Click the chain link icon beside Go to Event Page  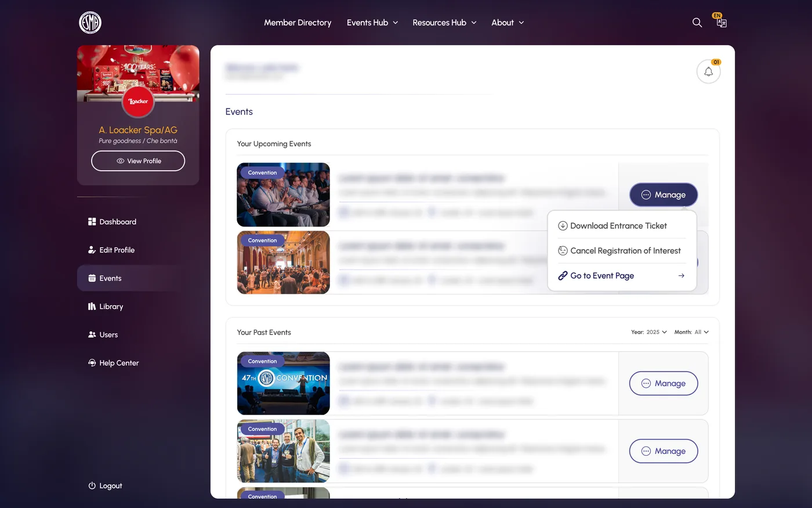click(x=563, y=276)
